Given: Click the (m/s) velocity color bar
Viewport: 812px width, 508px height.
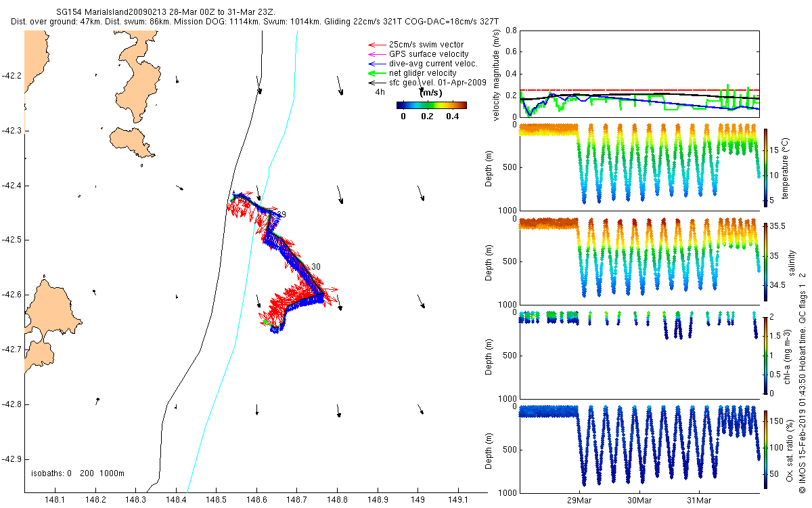Looking at the screenshot, I should tap(431, 105).
